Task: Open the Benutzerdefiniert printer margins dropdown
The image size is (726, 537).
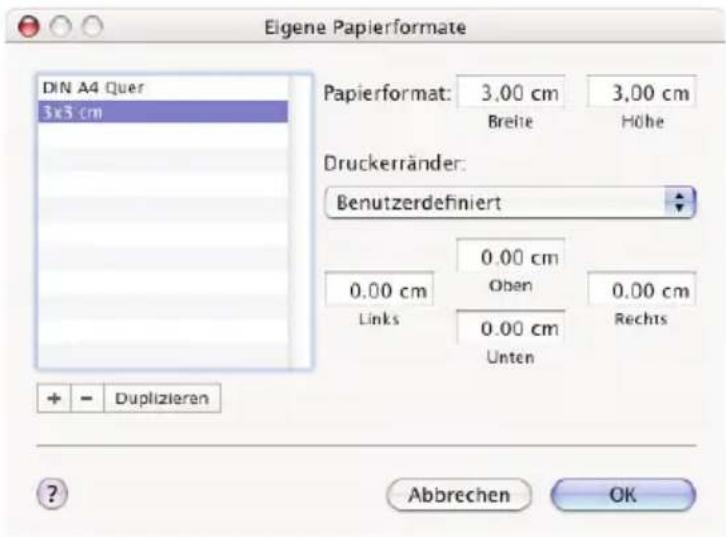Action: (x=510, y=202)
